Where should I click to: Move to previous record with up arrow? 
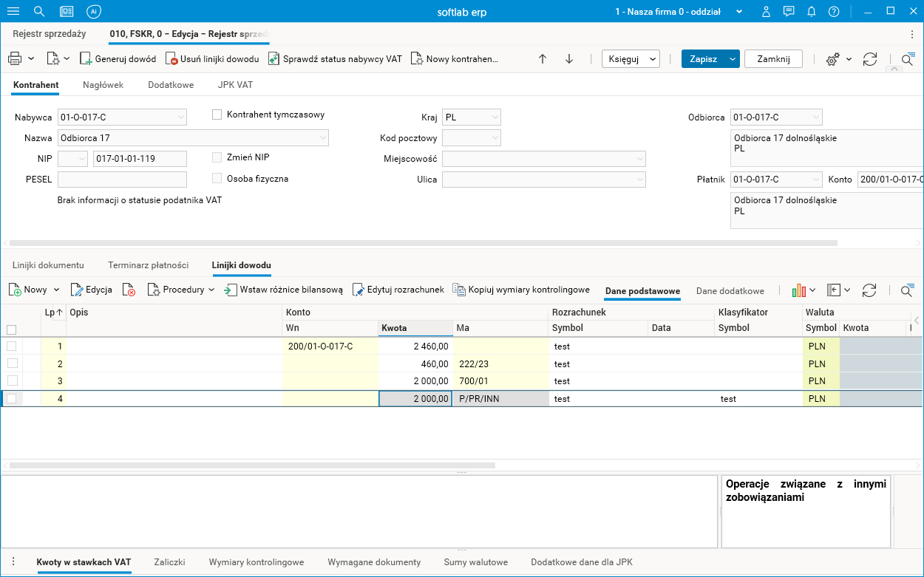click(x=543, y=59)
